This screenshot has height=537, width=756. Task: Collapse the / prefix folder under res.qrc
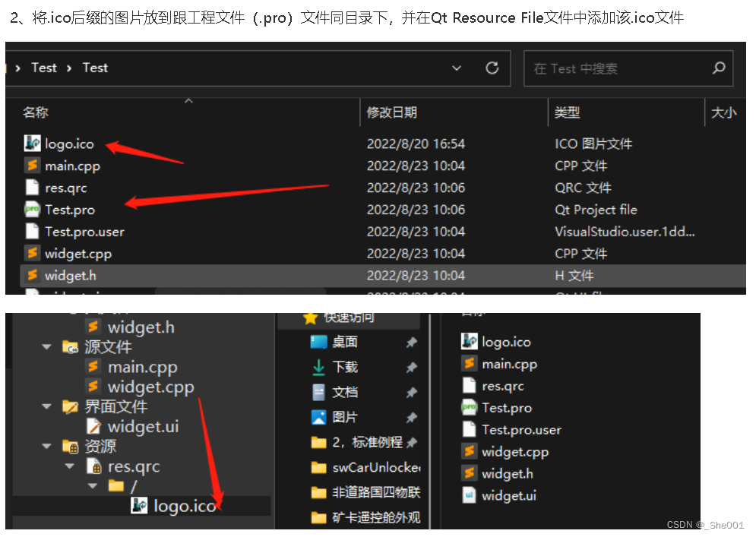[93, 486]
